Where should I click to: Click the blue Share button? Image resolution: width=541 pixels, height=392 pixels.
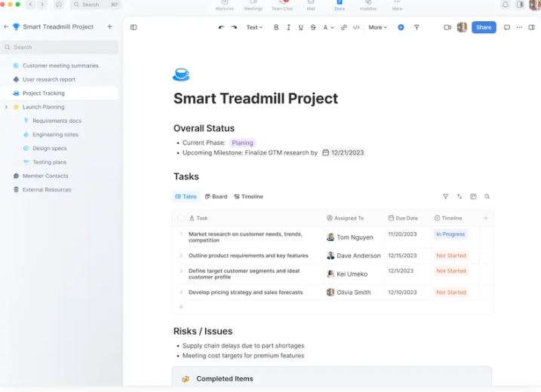point(484,27)
